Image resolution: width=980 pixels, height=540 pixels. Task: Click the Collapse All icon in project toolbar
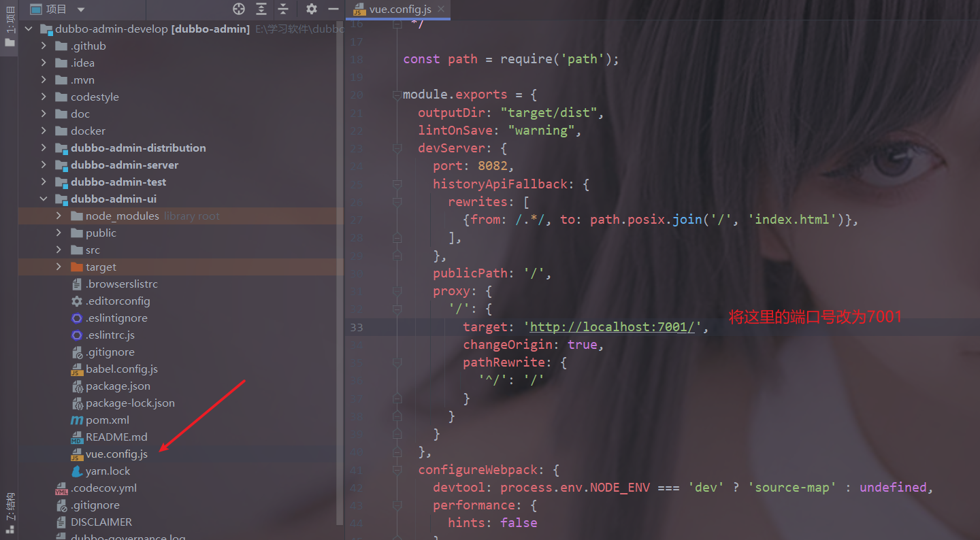(283, 9)
